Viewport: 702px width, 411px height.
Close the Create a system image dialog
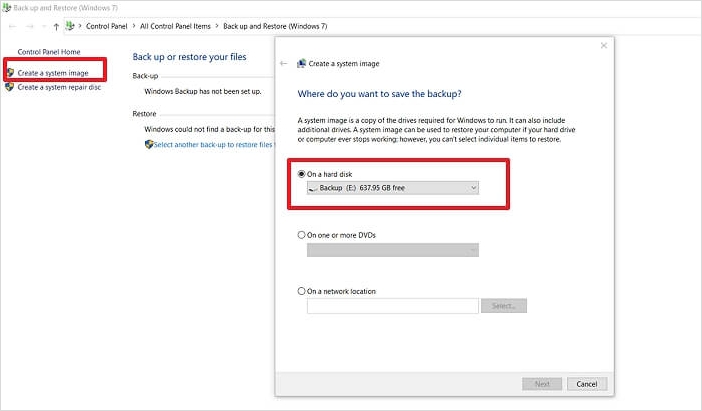(x=603, y=45)
